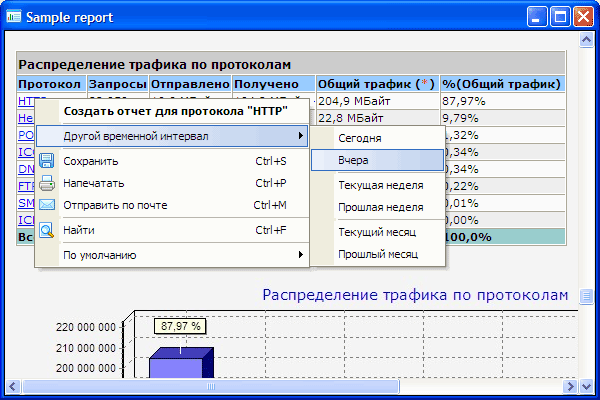Choose Напечатать menu entry
Image resolution: width=600 pixels, height=400 pixels.
click(172, 183)
